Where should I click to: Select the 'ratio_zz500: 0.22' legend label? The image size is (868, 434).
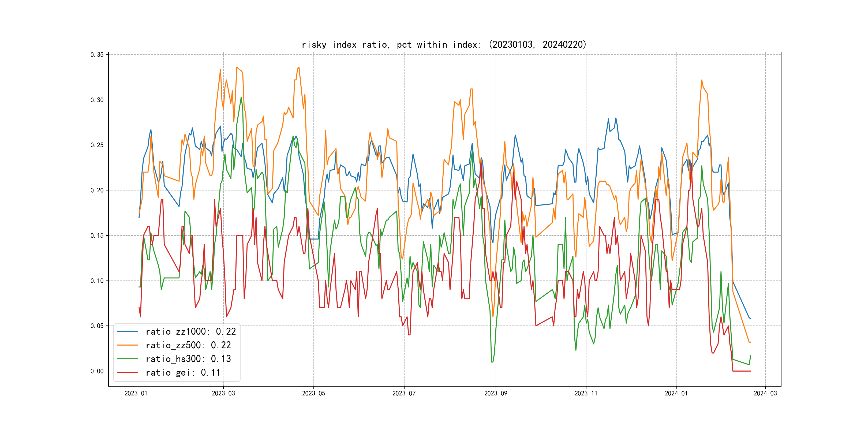pyautogui.click(x=188, y=345)
